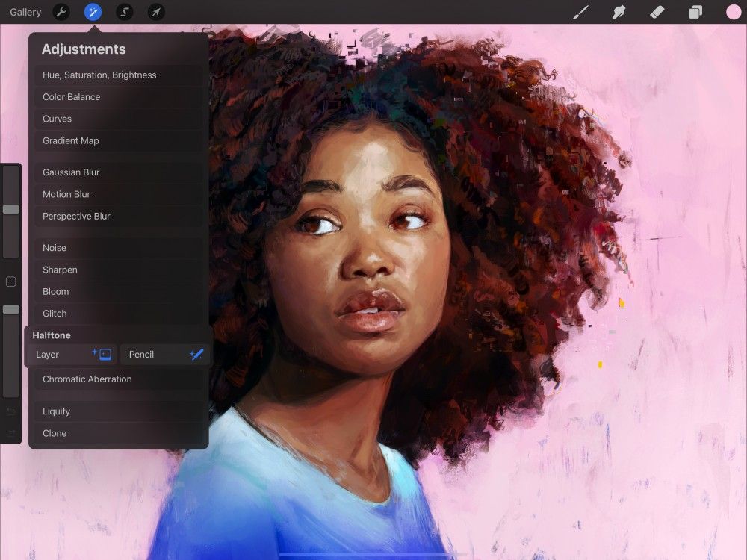Viewport: 747px width, 560px height.
Task: Return to the Gallery
Action: (25, 12)
